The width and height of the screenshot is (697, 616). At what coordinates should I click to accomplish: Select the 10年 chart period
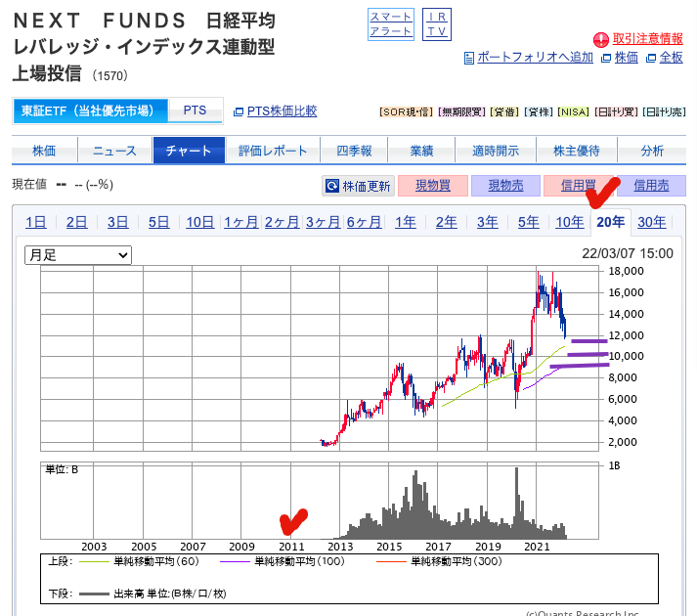pyautogui.click(x=569, y=222)
